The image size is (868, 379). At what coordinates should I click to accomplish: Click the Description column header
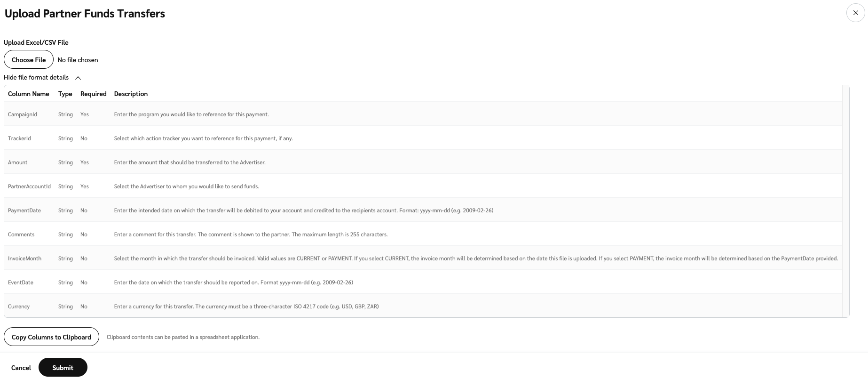(x=131, y=94)
